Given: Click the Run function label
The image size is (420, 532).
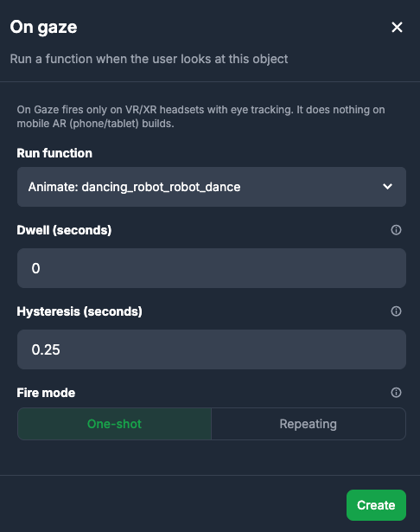Looking at the screenshot, I should tap(54, 153).
